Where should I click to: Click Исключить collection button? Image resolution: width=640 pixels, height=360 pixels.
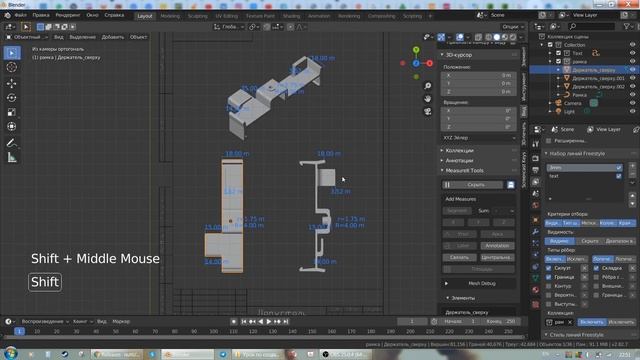[621, 322]
